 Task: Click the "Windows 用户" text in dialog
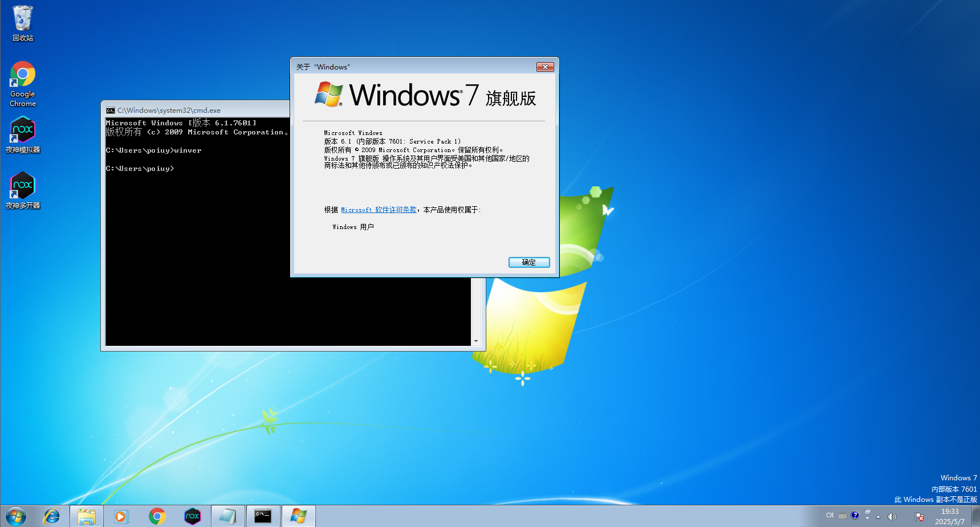tap(353, 227)
